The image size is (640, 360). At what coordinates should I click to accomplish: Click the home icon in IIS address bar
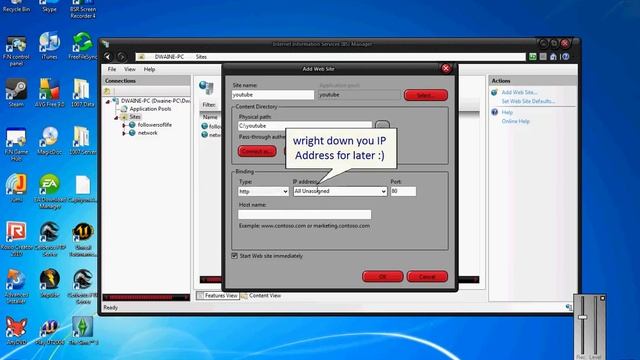pos(553,57)
